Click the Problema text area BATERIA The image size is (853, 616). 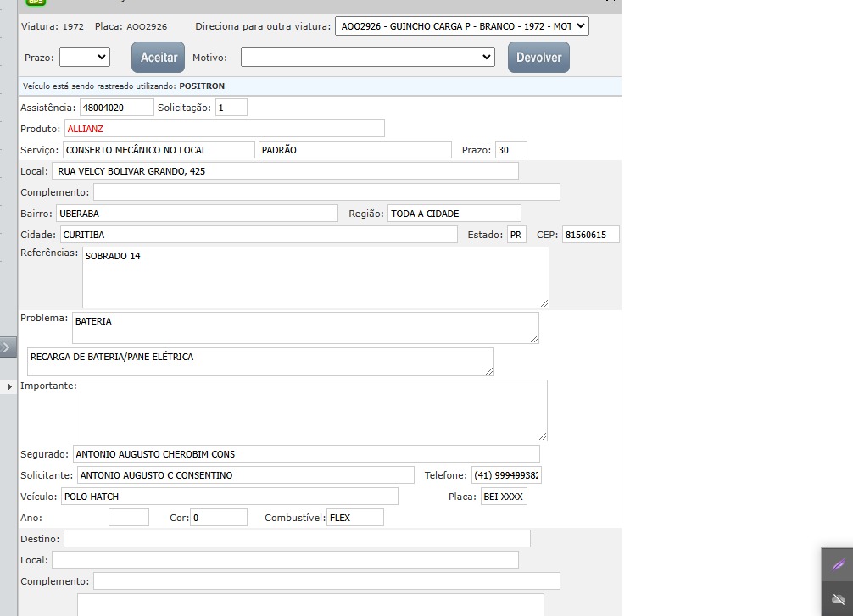click(x=305, y=328)
